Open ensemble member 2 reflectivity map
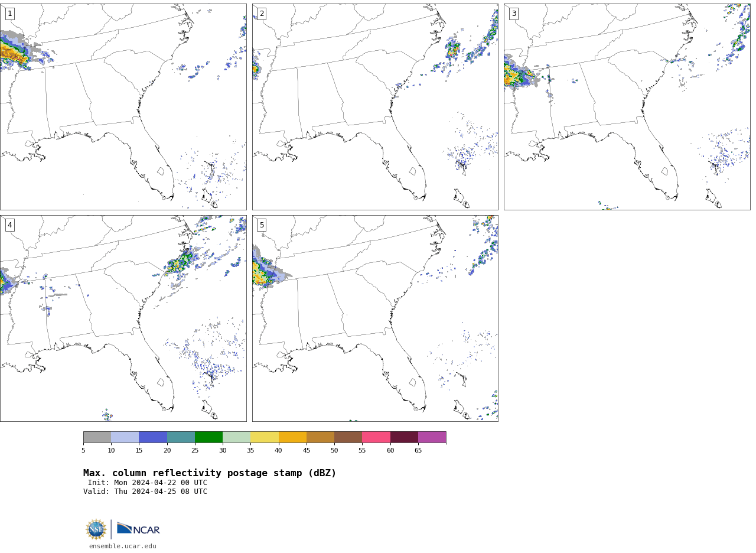 tap(375, 107)
